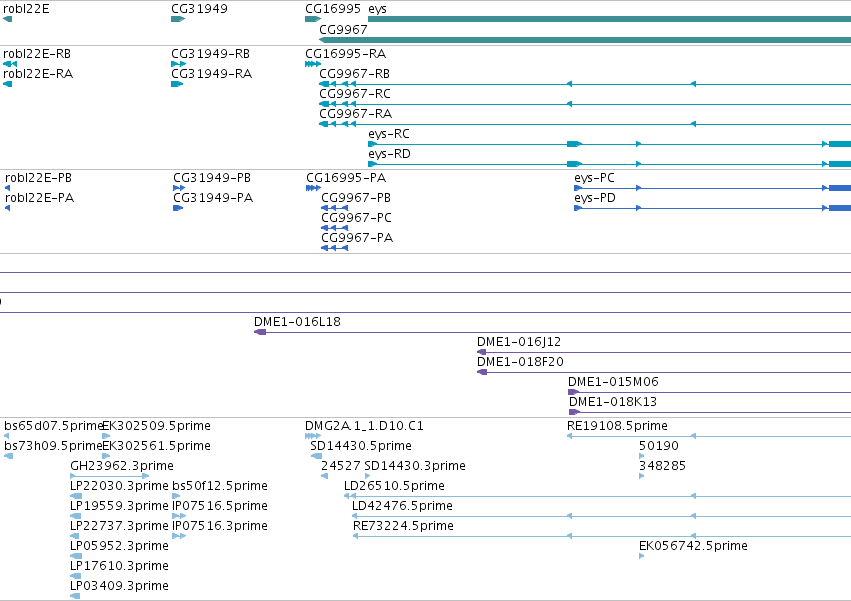Select the GH23962.3prime EST label
This screenshot has width=851, height=601.
pyautogui.click(x=122, y=466)
